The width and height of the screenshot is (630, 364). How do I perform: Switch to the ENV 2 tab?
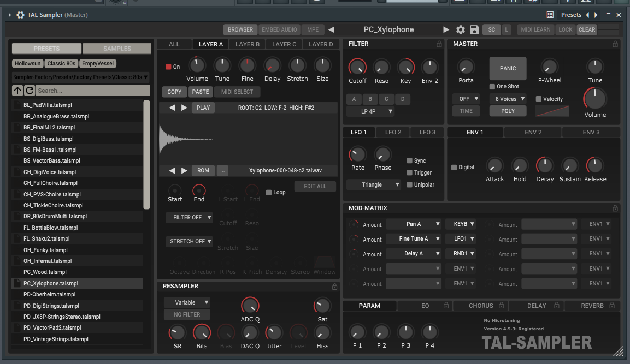533,132
